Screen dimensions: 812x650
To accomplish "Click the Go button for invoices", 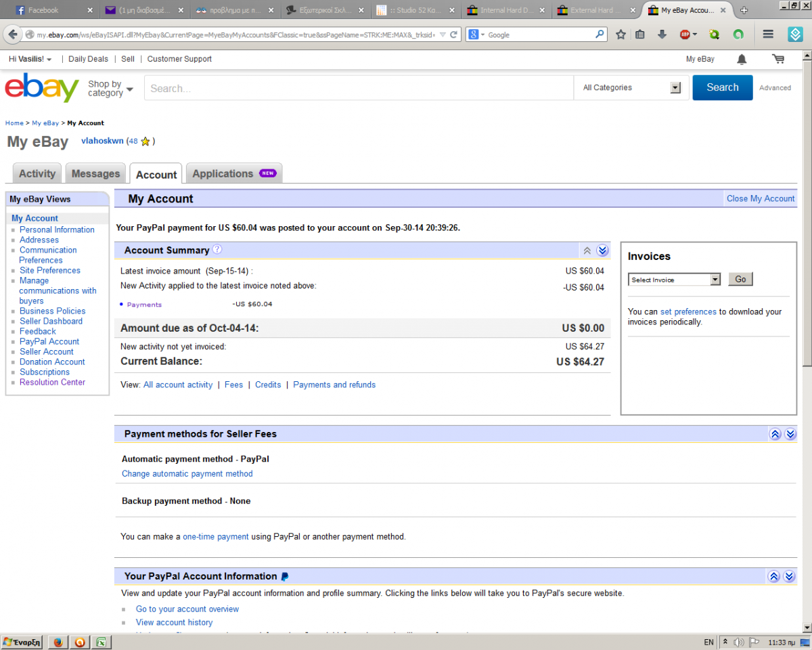I will (x=740, y=279).
